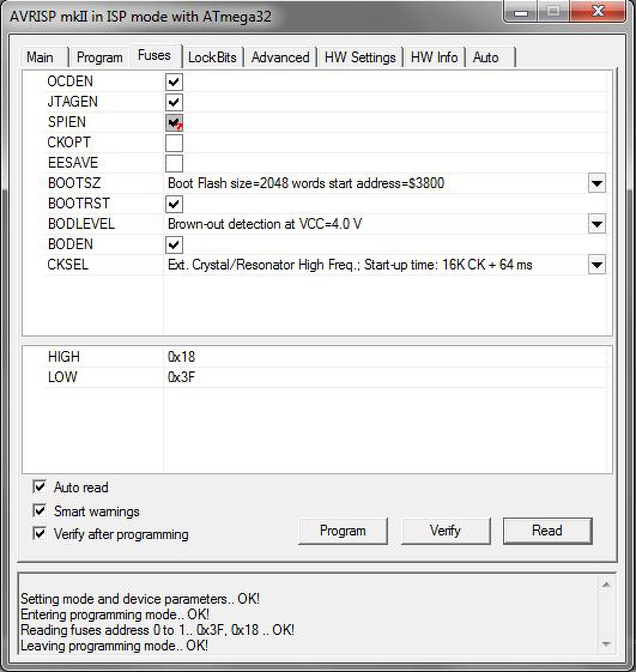Select the OCDEN fuse label
This screenshot has height=672, width=636.
pos(70,81)
